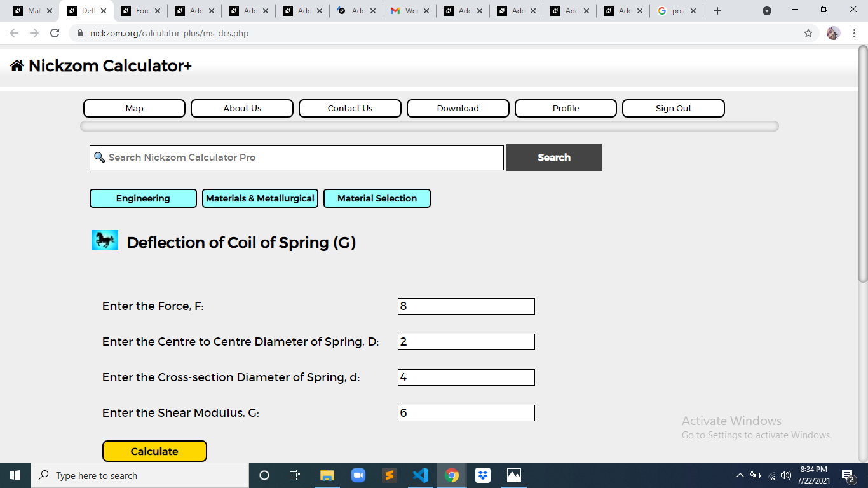This screenshot has height=488, width=868.
Task: Open the Windows Start menu
Action: coord(15,475)
